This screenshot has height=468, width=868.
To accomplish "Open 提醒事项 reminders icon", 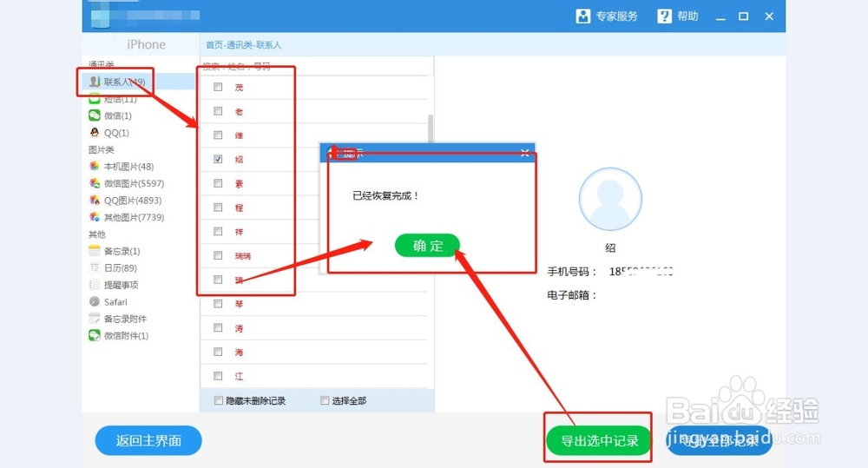I will [x=95, y=285].
